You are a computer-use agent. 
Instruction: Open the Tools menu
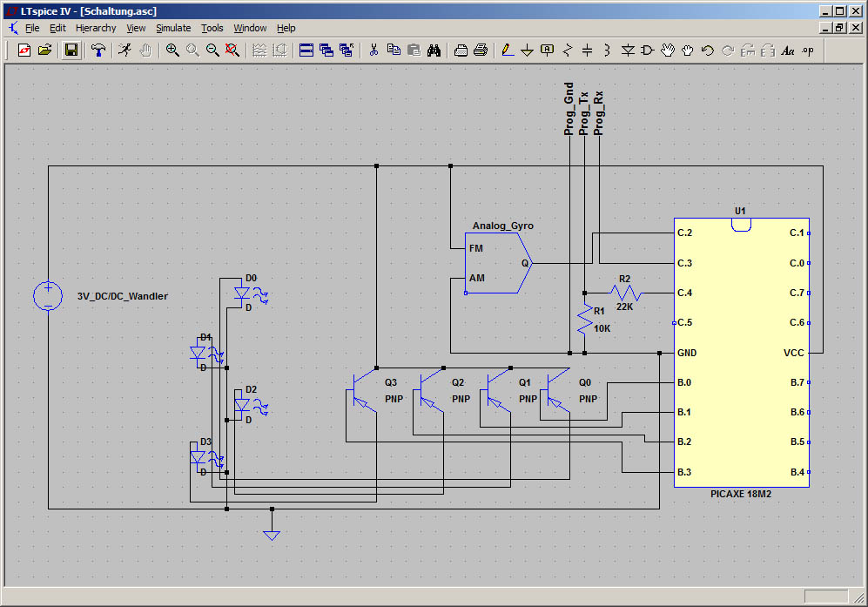pyautogui.click(x=212, y=28)
